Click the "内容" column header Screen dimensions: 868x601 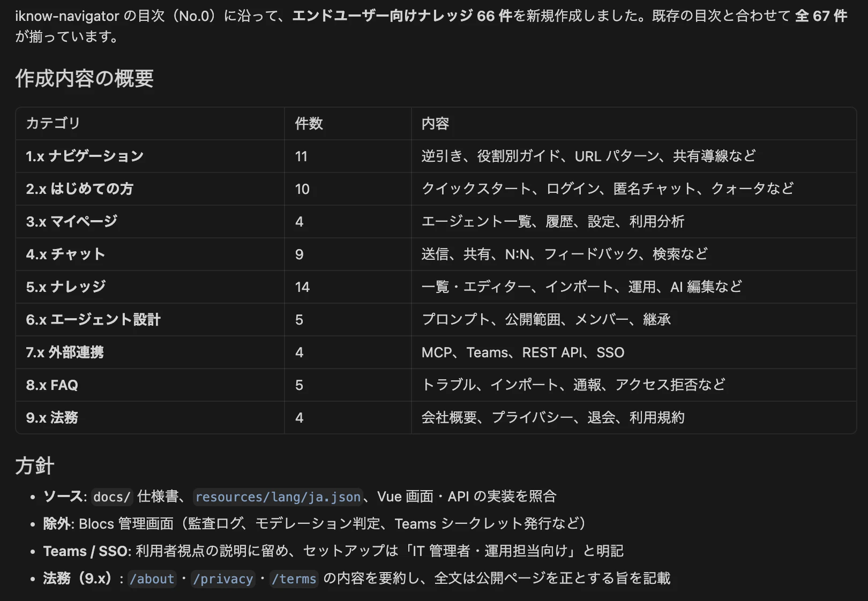[x=435, y=124]
